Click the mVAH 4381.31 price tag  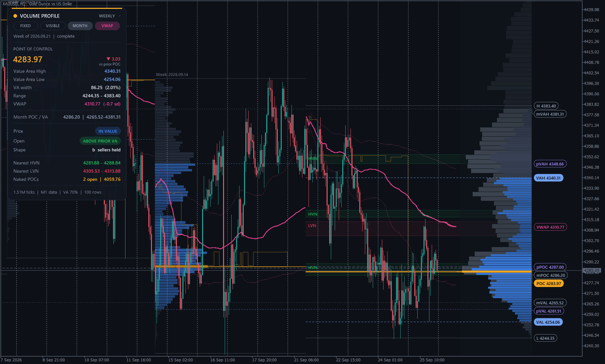coord(550,114)
